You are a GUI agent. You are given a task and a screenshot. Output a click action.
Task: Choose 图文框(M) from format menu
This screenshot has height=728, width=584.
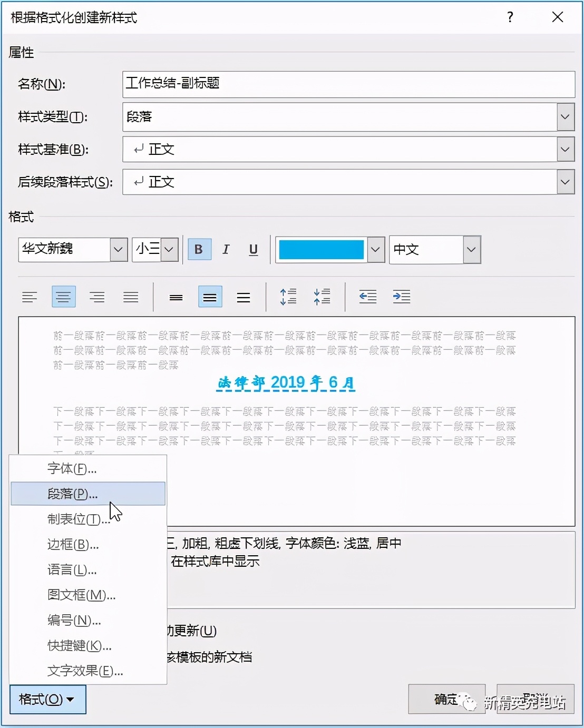[x=88, y=595]
